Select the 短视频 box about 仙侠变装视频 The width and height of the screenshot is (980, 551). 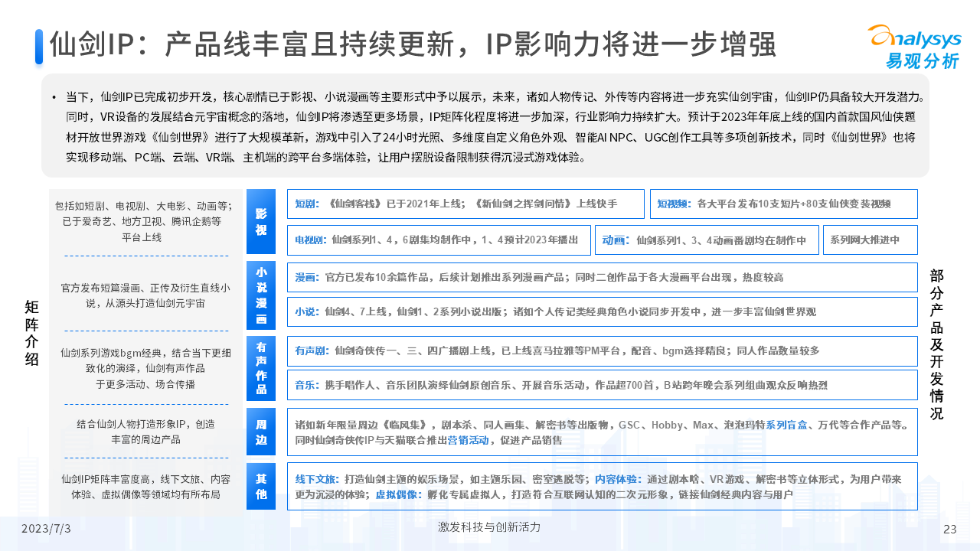pos(783,204)
